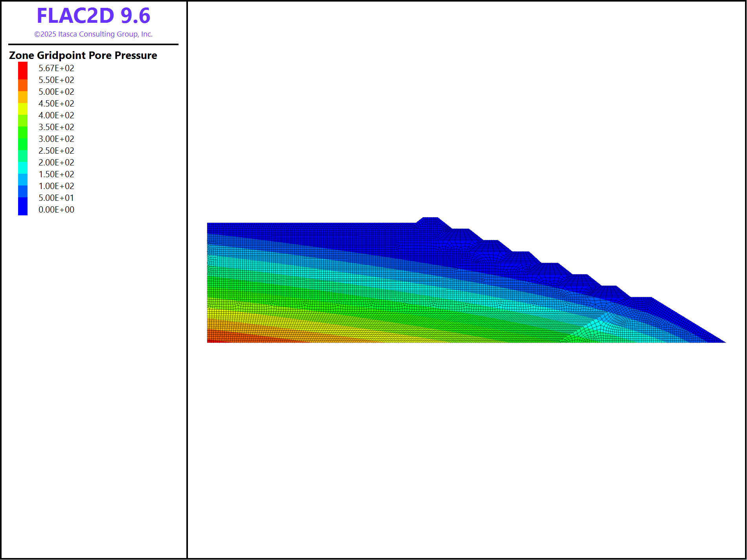Click the 4.00E+02 legend value label

pyautogui.click(x=56, y=116)
